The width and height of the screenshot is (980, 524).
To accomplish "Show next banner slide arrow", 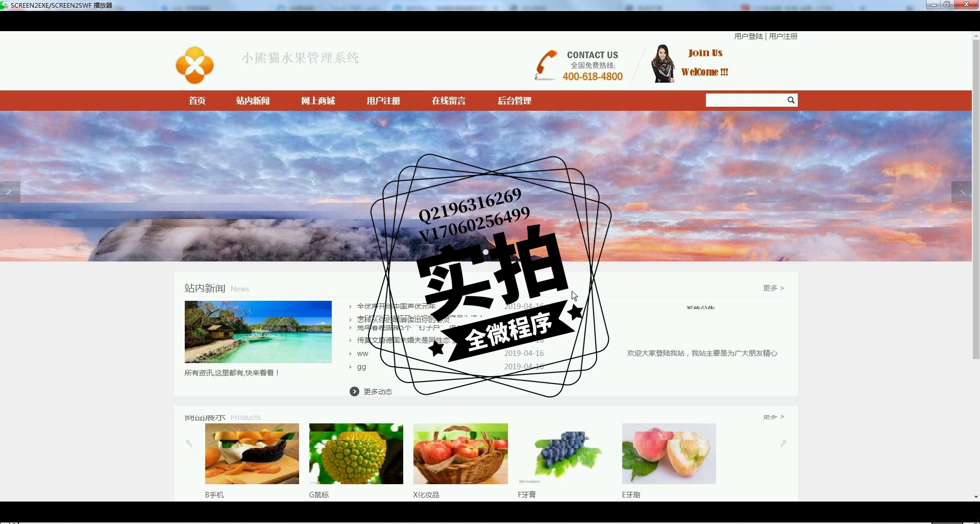I will (962, 192).
